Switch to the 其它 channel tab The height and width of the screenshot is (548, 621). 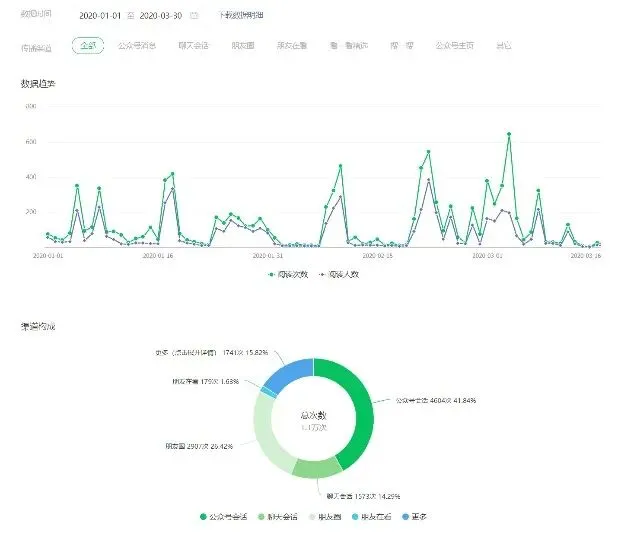coord(503,46)
